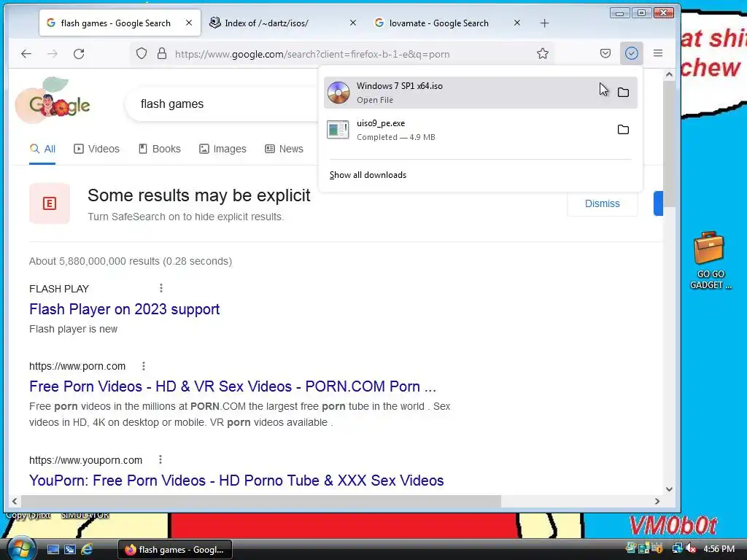Close the Index of /~dartz/isos/ tab
Viewport: 747px width, 560px height.
353,23
